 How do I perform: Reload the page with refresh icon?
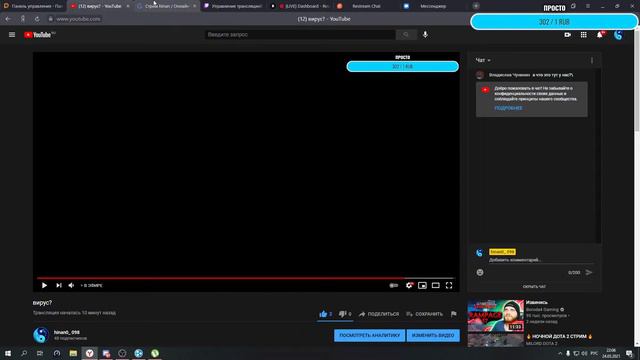coord(37,19)
